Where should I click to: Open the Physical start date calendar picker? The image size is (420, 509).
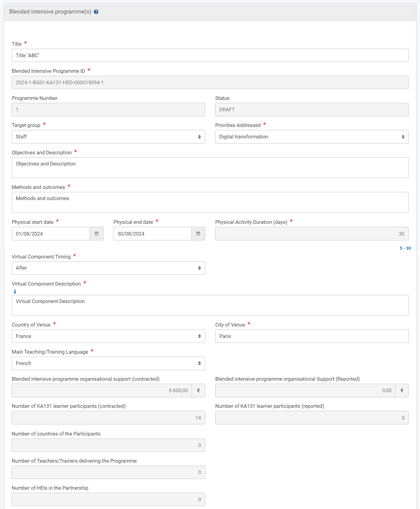[x=97, y=233]
